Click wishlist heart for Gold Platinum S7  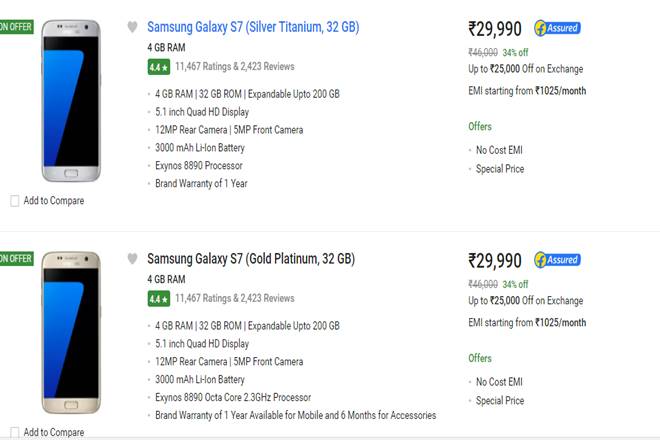pos(132,259)
